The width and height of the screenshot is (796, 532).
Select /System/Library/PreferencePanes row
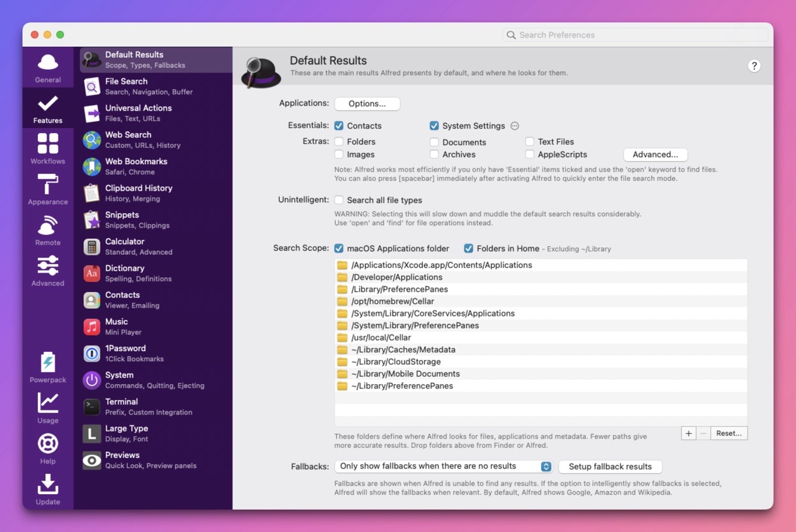(540, 326)
